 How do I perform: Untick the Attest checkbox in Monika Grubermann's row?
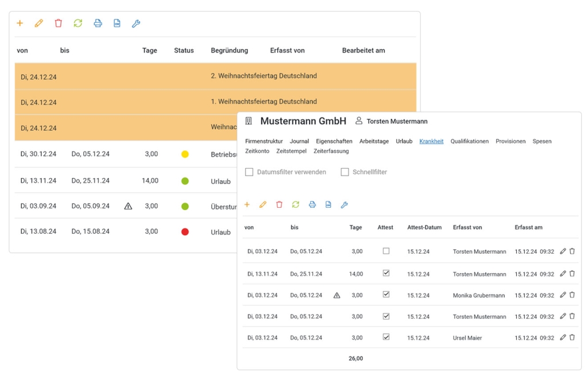tap(386, 294)
